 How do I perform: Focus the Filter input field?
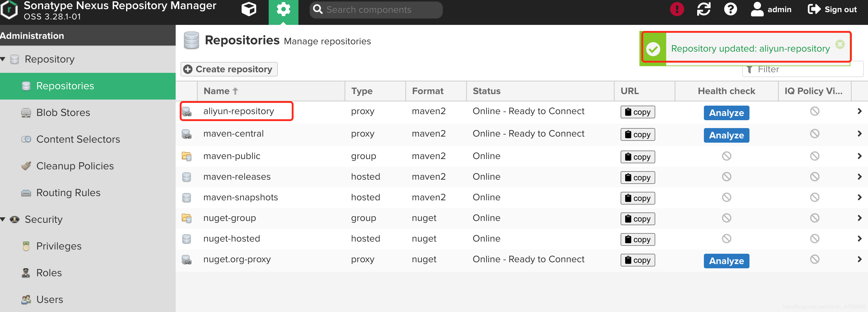point(803,69)
